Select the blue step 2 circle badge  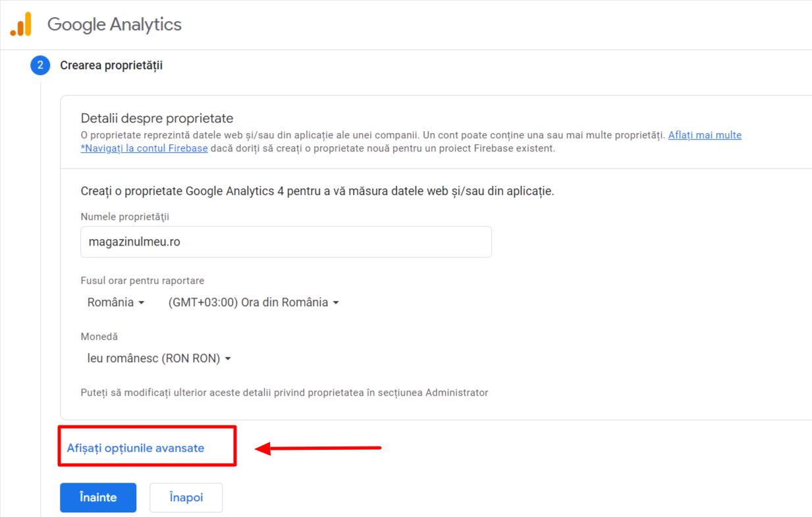[x=40, y=66]
